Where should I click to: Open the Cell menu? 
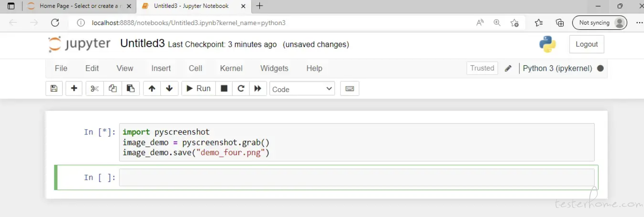click(x=195, y=68)
